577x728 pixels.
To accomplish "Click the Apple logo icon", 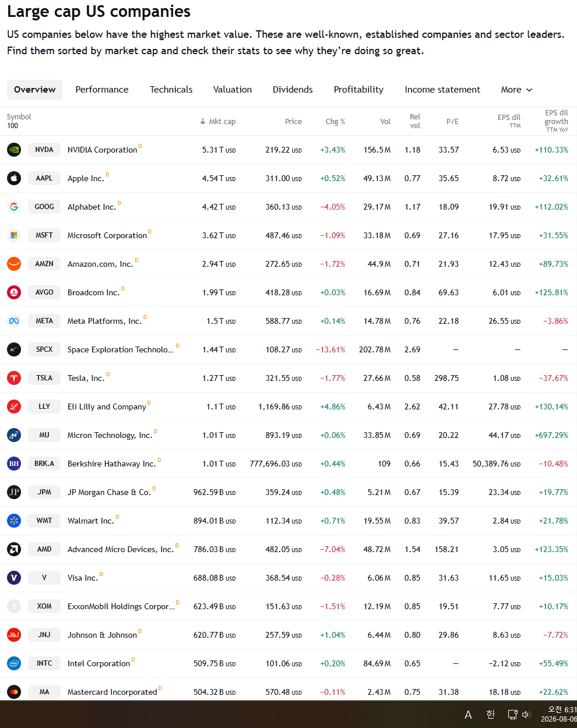I will pyautogui.click(x=14, y=178).
